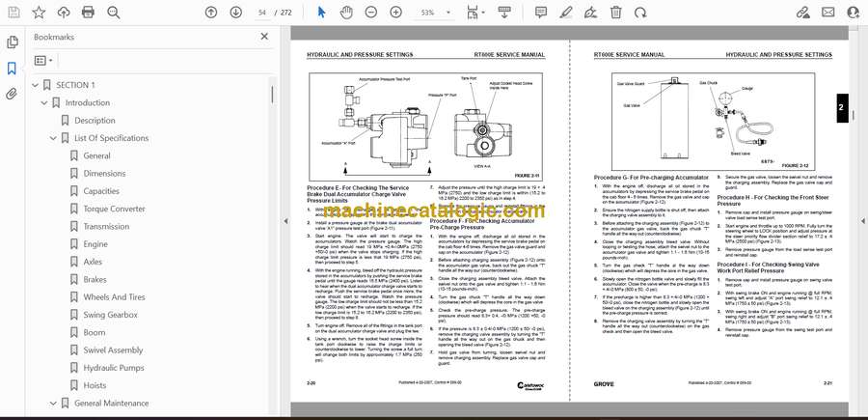Open the Swivel Assembly bookmark

[113, 350]
